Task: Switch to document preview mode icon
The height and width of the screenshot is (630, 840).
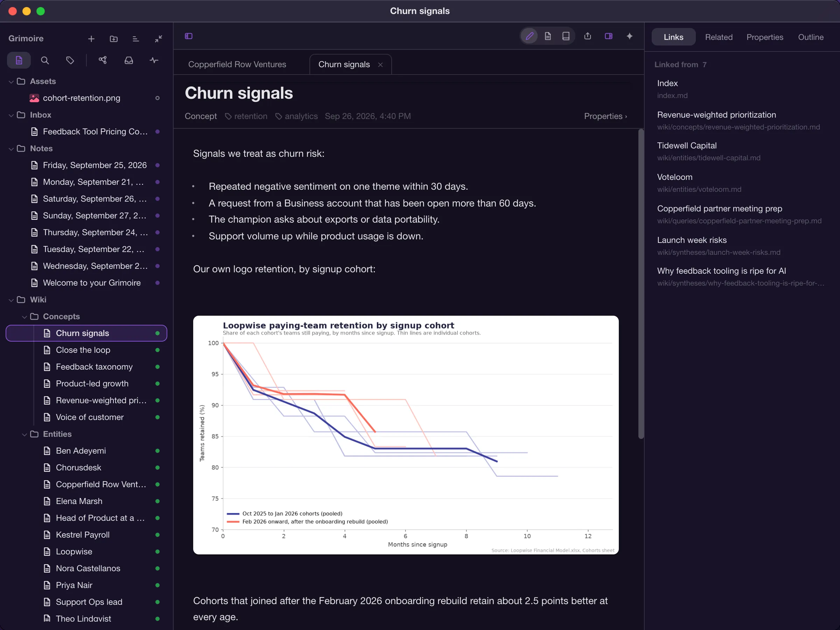Action: tap(548, 36)
